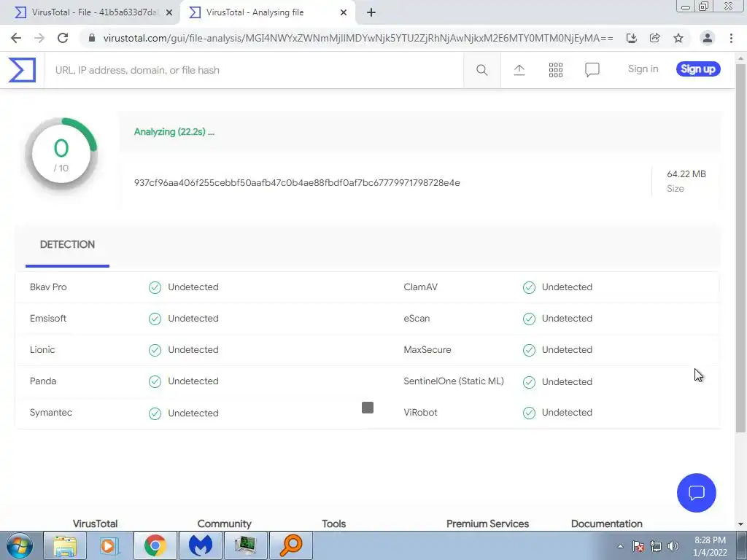Close the VirusTotal - Analysing file tab
The height and width of the screenshot is (560, 747).
point(344,12)
